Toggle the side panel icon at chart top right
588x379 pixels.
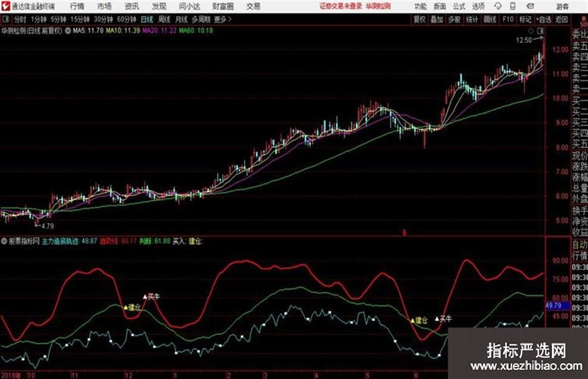[x=540, y=30]
